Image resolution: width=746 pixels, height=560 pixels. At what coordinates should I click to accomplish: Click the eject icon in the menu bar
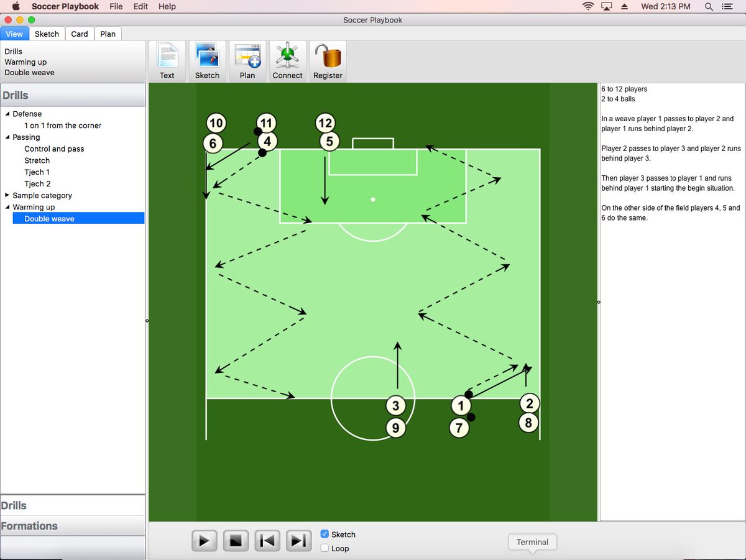coord(625,6)
